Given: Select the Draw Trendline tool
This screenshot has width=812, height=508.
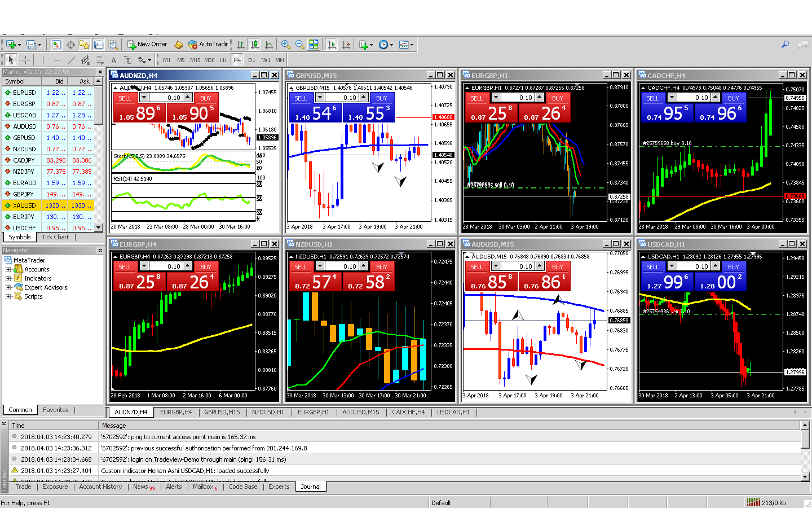Looking at the screenshot, I should point(71,60).
